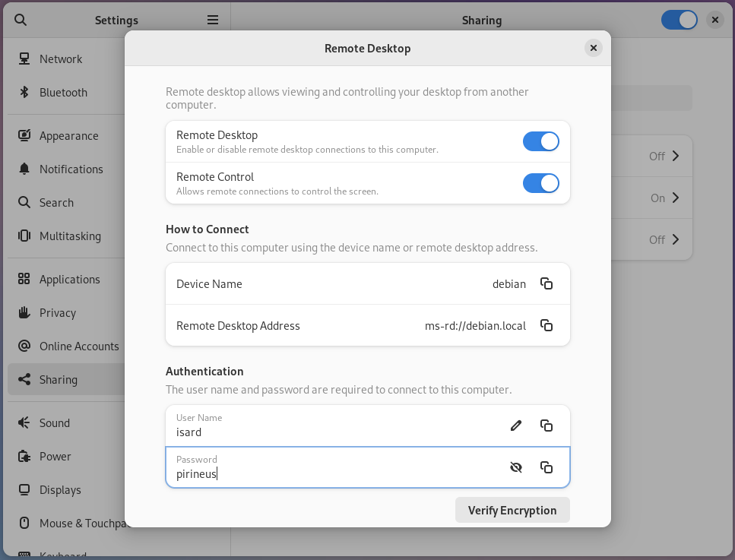
Task: Go to Notifications settings panel
Action: click(71, 169)
